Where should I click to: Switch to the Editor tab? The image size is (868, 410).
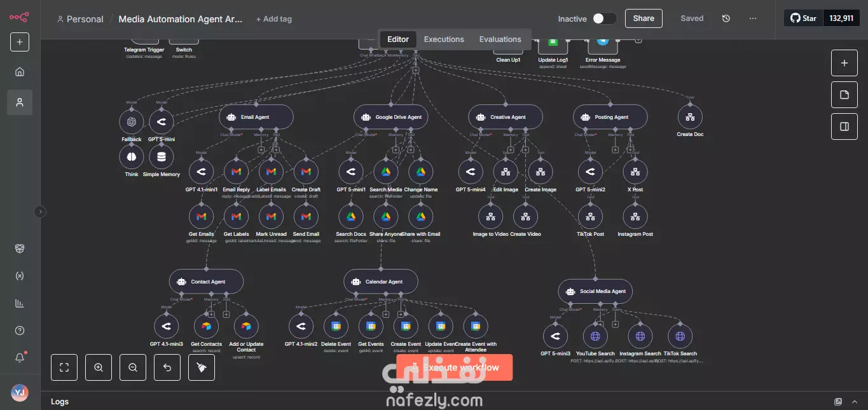tap(398, 39)
